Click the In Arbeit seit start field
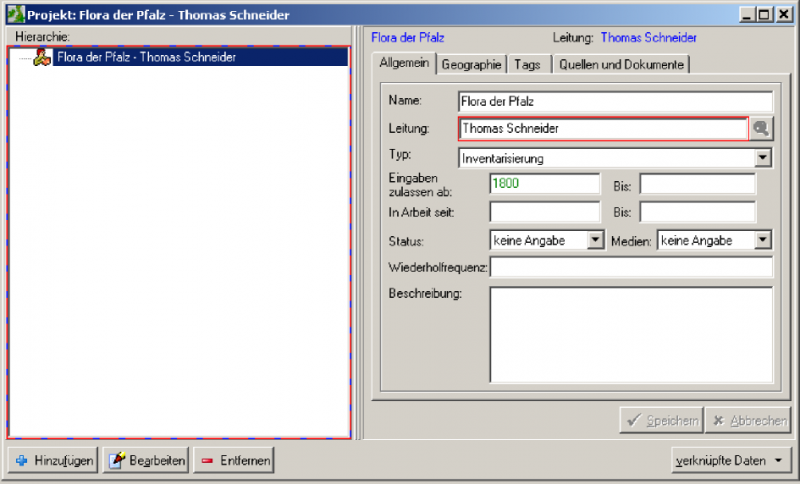 [x=544, y=212]
